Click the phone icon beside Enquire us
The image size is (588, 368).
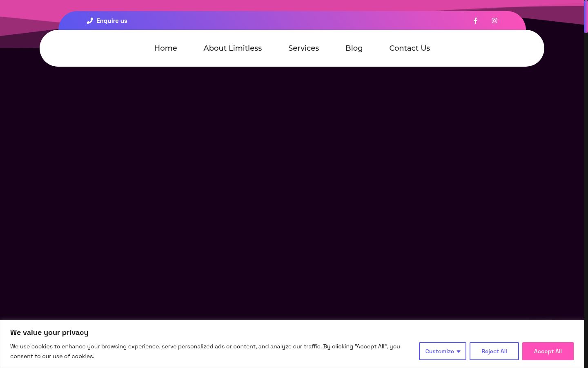click(x=90, y=20)
